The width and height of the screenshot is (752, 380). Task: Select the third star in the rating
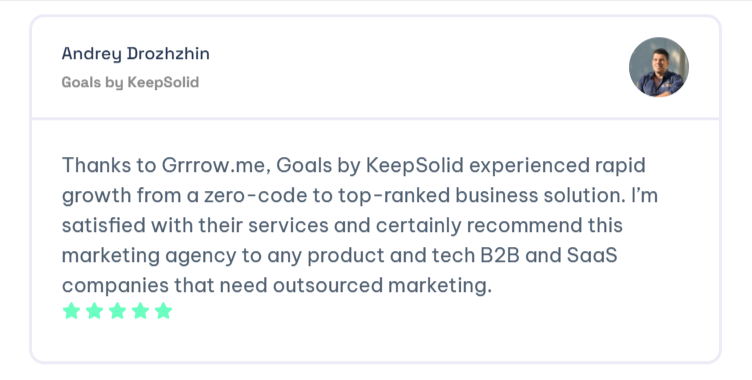pyautogui.click(x=118, y=311)
